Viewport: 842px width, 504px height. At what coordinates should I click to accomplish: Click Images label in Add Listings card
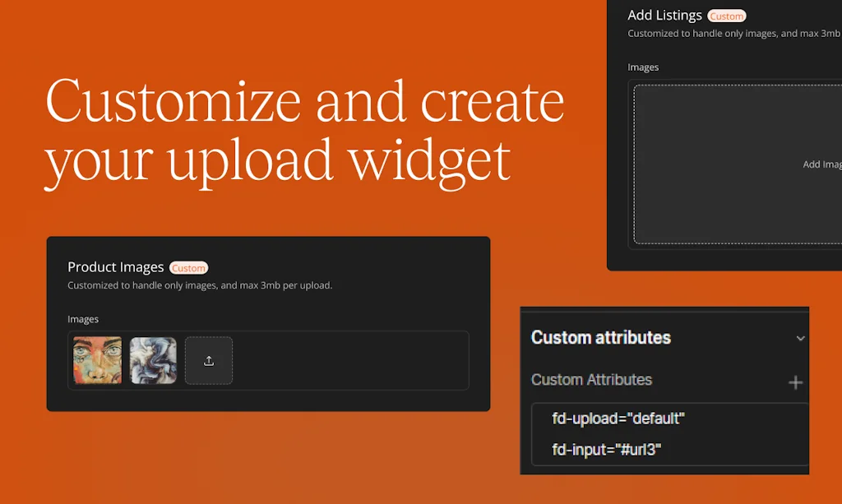point(643,67)
